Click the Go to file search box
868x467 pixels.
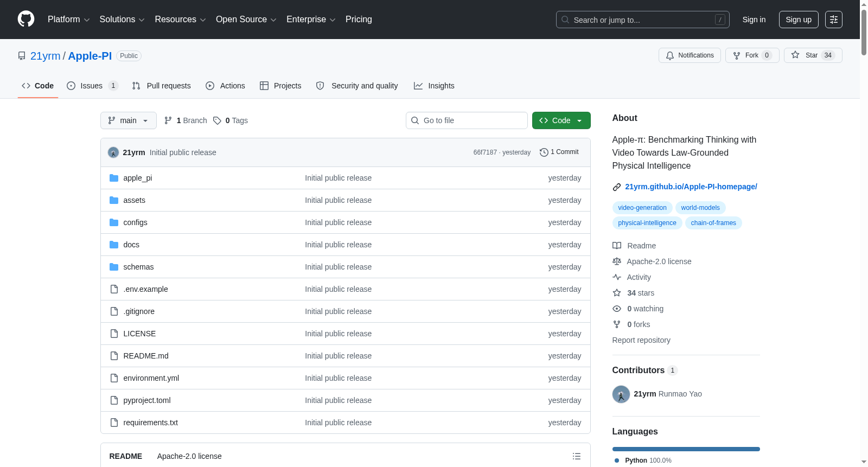click(x=467, y=120)
